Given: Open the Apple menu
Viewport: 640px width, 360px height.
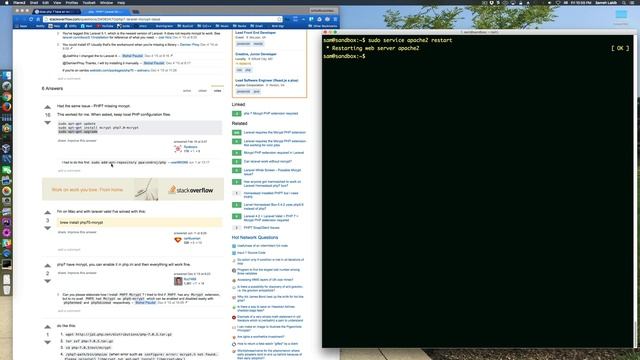Looking at the screenshot, I should tap(6, 2).
